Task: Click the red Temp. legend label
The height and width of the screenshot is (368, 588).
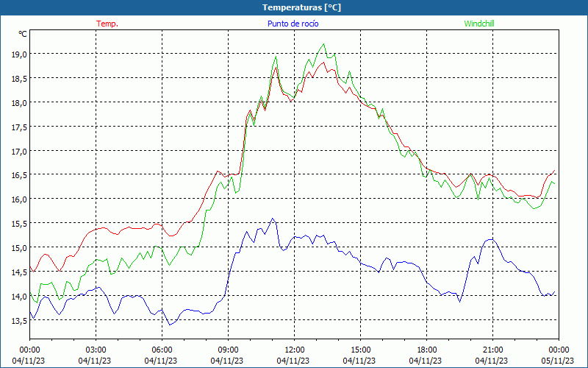Action: [107, 24]
